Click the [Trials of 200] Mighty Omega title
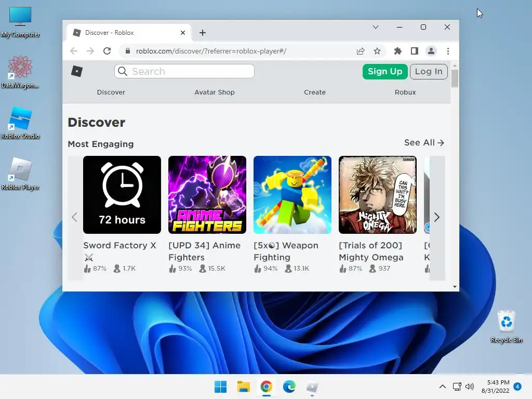The width and height of the screenshot is (532, 399). point(371,251)
